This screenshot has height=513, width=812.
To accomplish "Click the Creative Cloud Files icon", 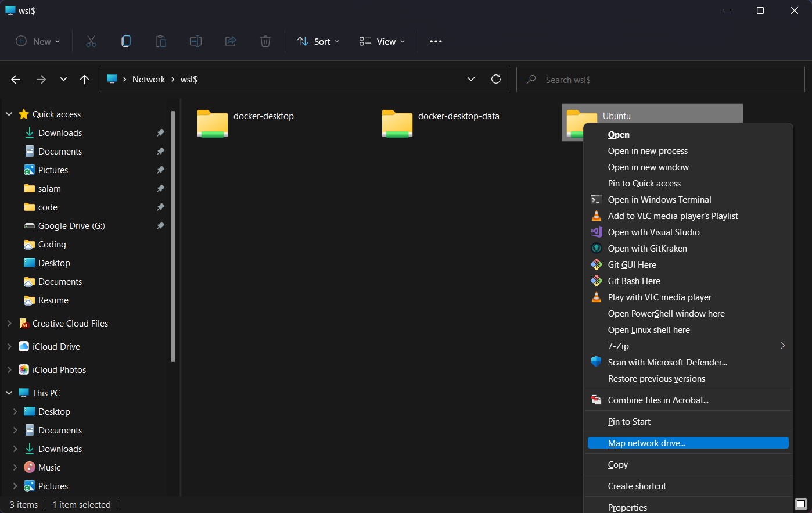I will pos(24,324).
